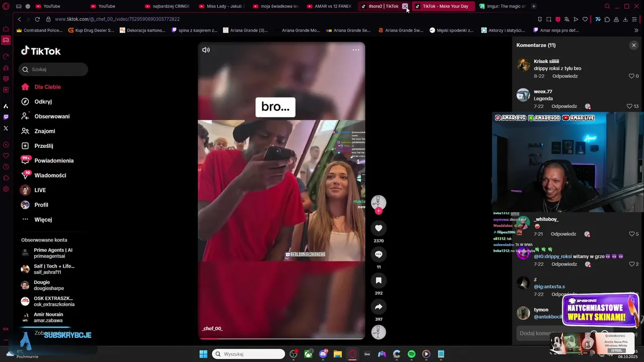Like the _whiteboy_ comment

[x=631, y=234]
